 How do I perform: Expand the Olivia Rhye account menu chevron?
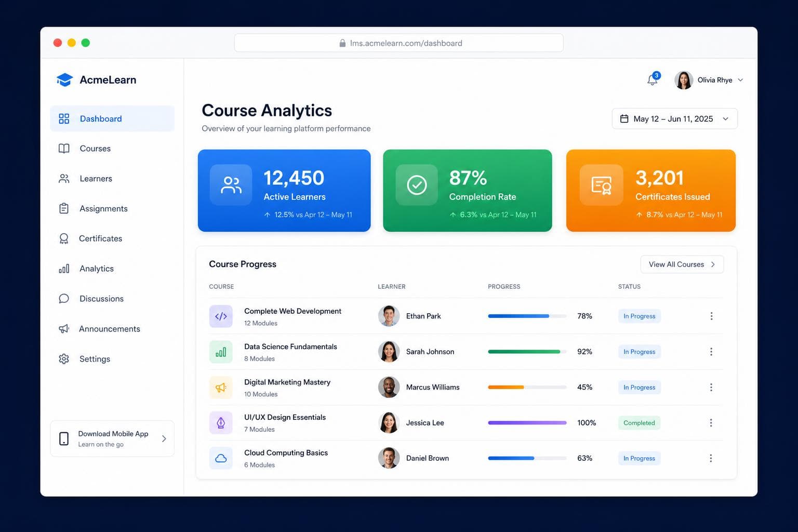tap(740, 80)
